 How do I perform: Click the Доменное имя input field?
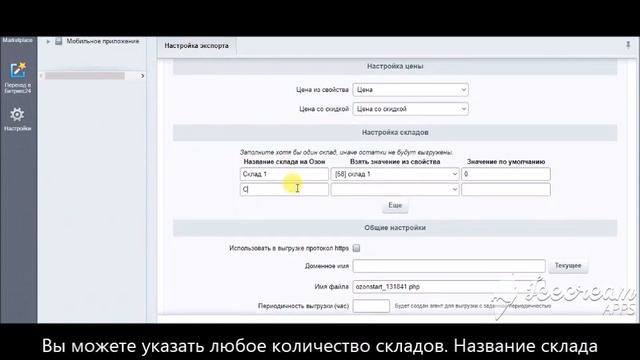449,266
